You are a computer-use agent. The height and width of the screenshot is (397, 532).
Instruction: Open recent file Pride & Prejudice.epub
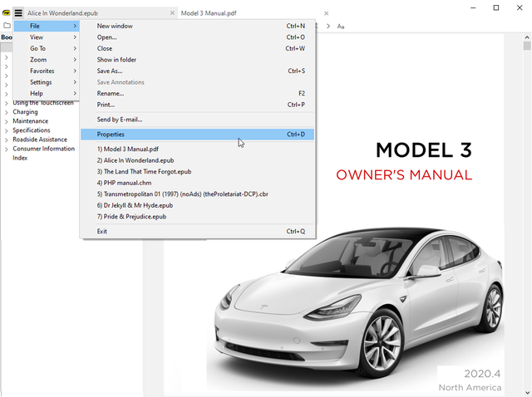tap(198, 216)
